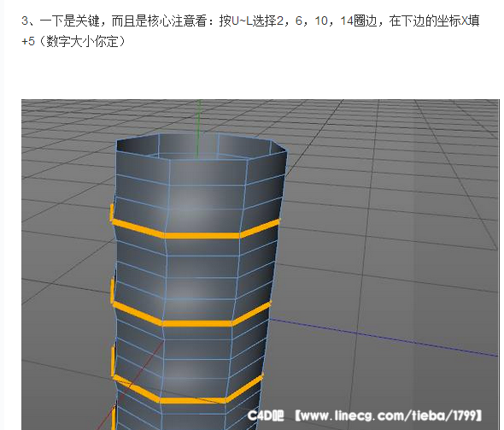Screen dimensions: 504x430
Task: Click the '+5（数字大小你定）' text line
Action: click(74, 42)
